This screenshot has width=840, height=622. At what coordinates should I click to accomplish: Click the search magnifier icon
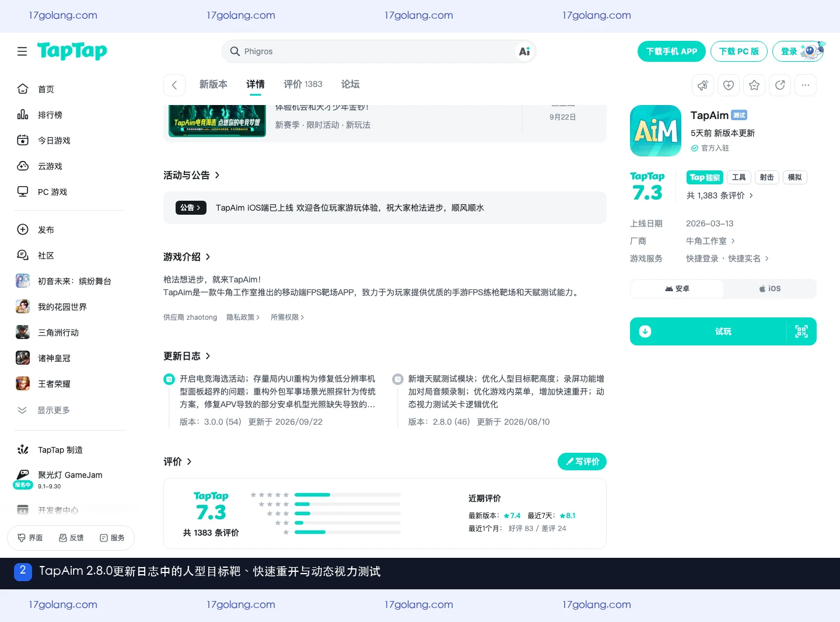point(235,51)
